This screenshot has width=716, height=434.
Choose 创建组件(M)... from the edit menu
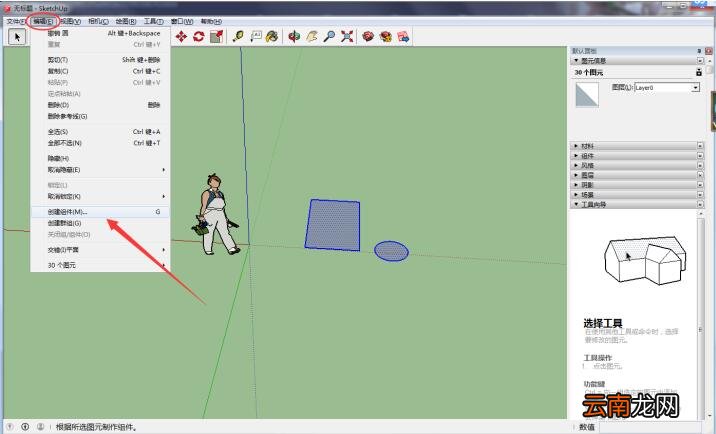[100, 212]
